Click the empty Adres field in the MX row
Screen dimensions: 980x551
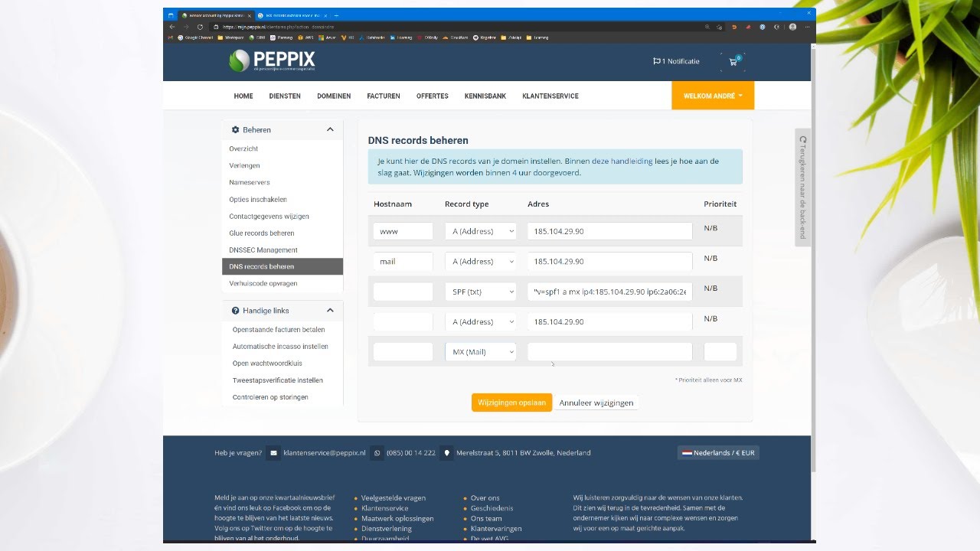click(610, 352)
